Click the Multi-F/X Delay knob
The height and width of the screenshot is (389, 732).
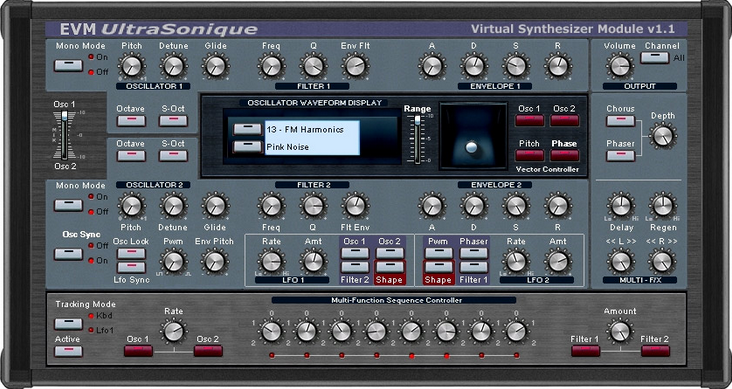[621, 205]
